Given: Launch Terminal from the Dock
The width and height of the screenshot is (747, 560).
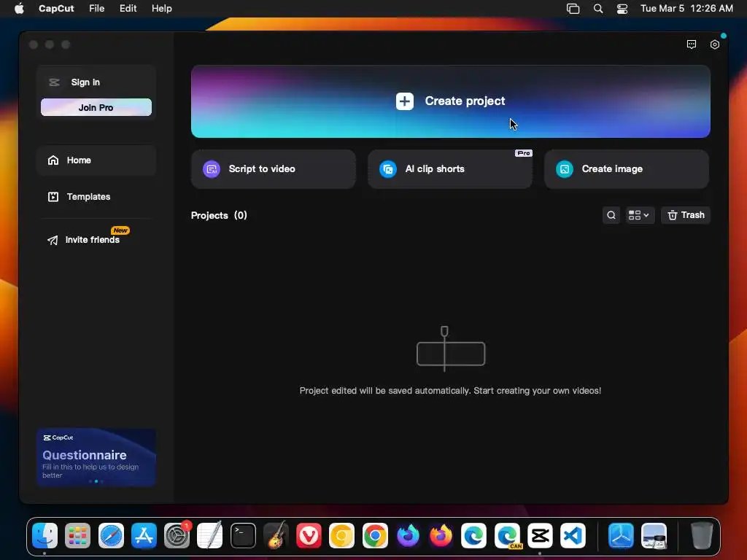Looking at the screenshot, I should pos(243,536).
